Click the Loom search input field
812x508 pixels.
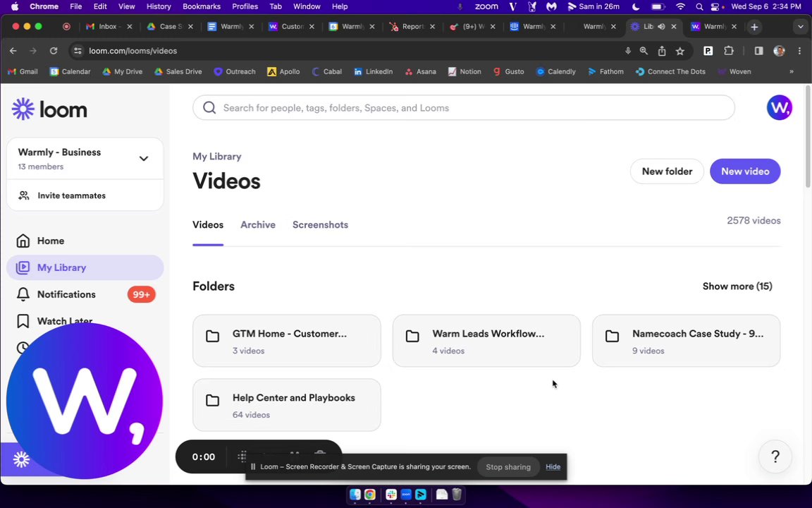coord(464,108)
